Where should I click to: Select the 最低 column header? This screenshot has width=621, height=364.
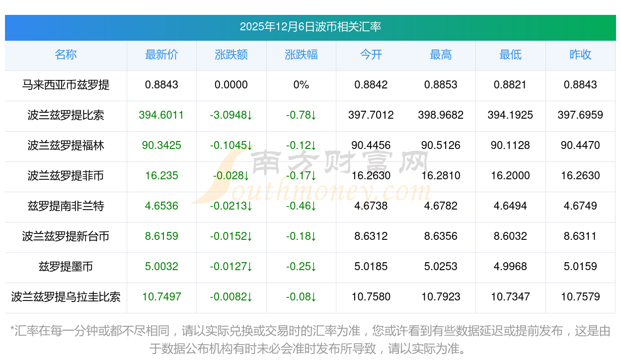tap(510, 55)
